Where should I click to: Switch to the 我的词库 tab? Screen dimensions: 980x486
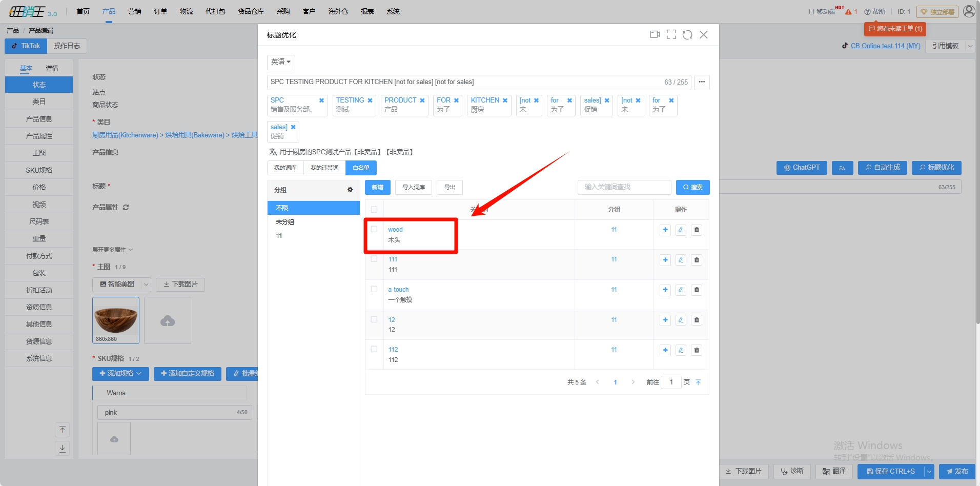(x=285, y=168)
